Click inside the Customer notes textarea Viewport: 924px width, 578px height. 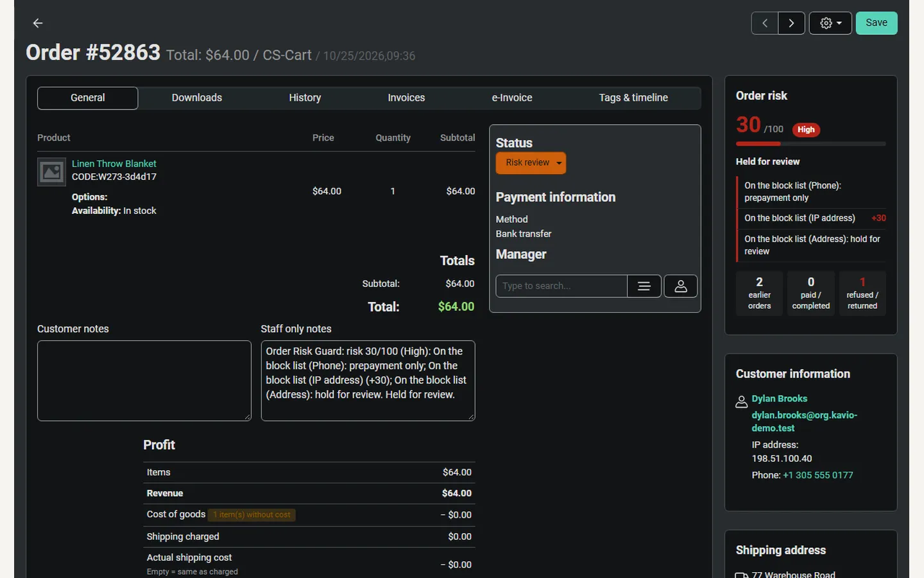(144, 381)
